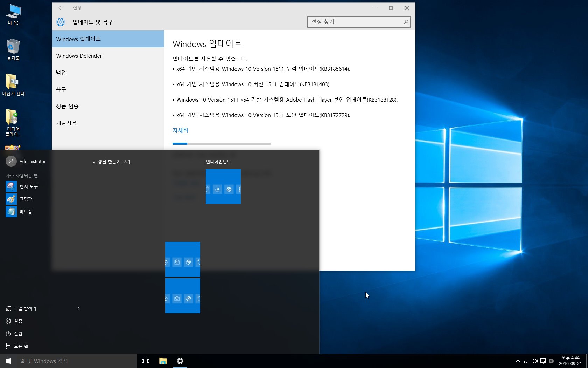588x368 pixels.
Task: Maximize the Settings window
Action: (x=391, y=8)
